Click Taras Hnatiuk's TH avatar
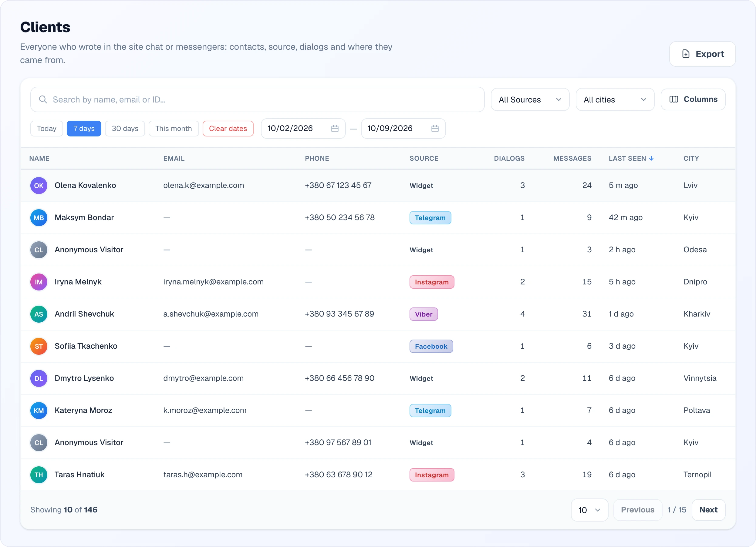This screenshot has height=547, width=756. (x=39, y=475)
